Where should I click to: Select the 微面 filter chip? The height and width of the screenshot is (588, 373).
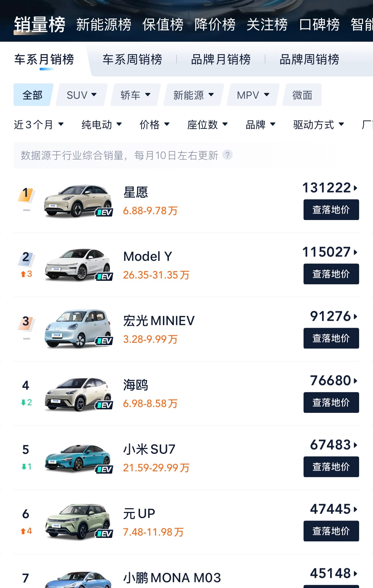pyautogui.click(x=302, y=95)
